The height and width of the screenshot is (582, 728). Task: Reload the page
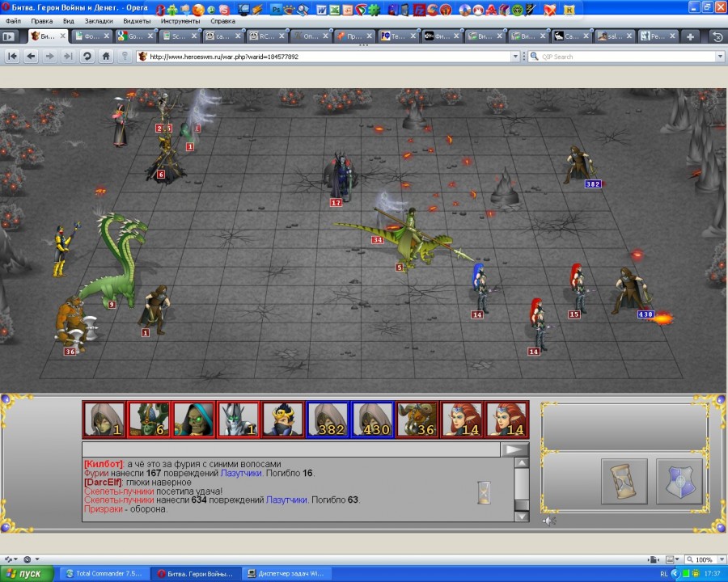coord(87,56)
